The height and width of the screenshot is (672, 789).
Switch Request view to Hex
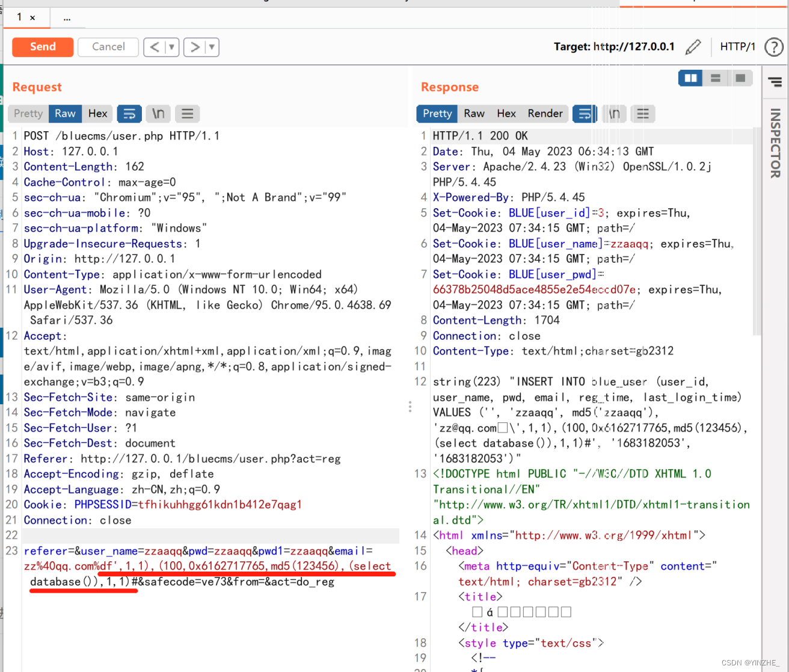click(x=97, y=114)
